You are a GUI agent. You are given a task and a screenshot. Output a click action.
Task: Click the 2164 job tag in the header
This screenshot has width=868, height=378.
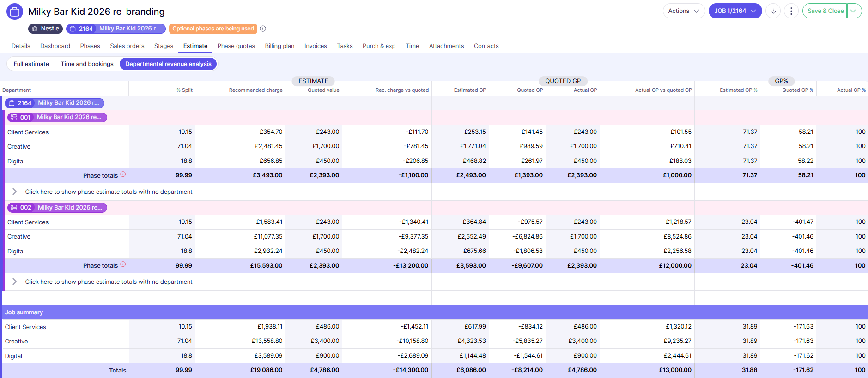click(115, 29)
